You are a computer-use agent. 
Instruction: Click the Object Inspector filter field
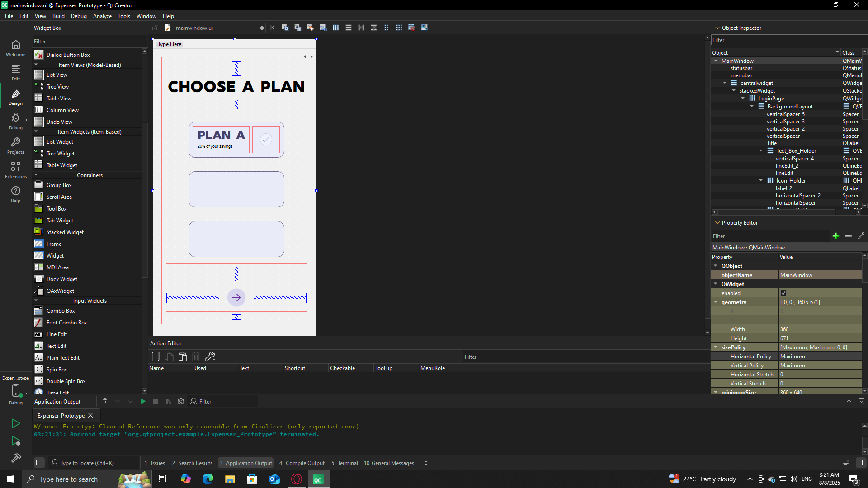point(789,40)
